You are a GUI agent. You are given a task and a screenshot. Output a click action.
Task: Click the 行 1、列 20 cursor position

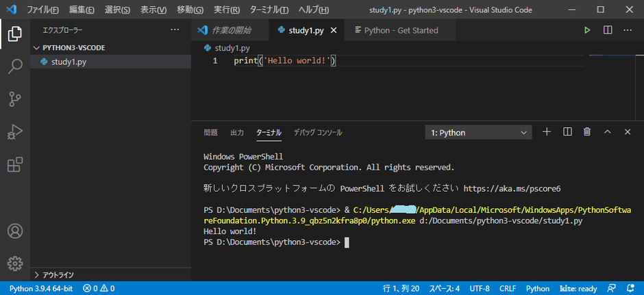401,288
